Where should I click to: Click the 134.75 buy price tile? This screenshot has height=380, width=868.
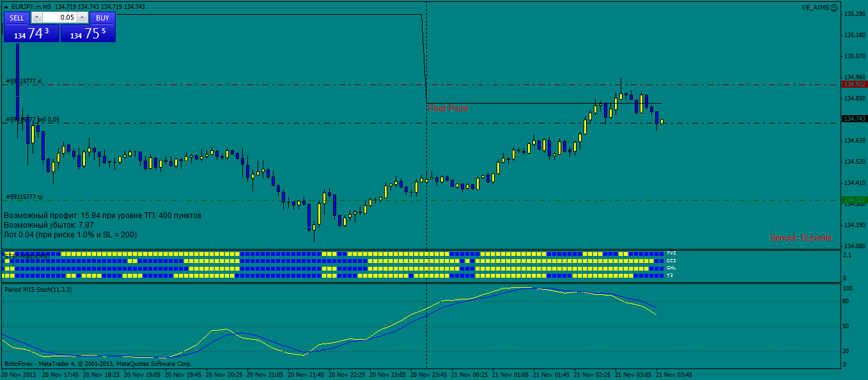tap(88, 34)
